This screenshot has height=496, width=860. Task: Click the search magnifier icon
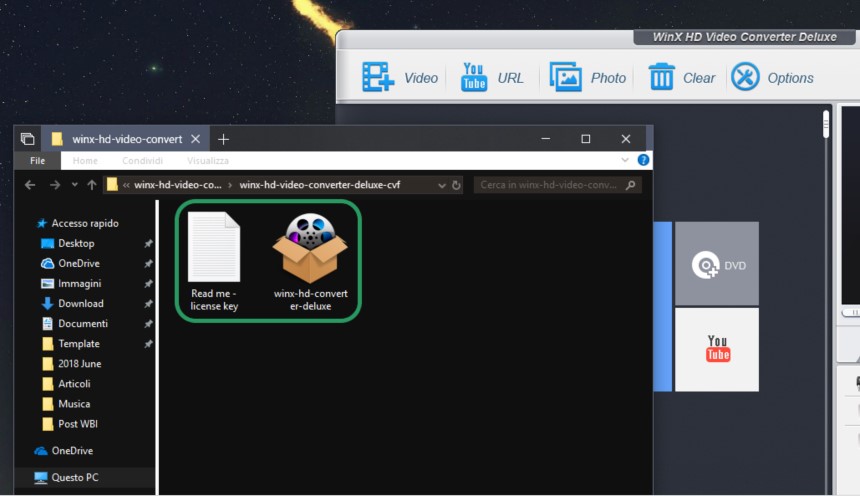tap(631, 185)
